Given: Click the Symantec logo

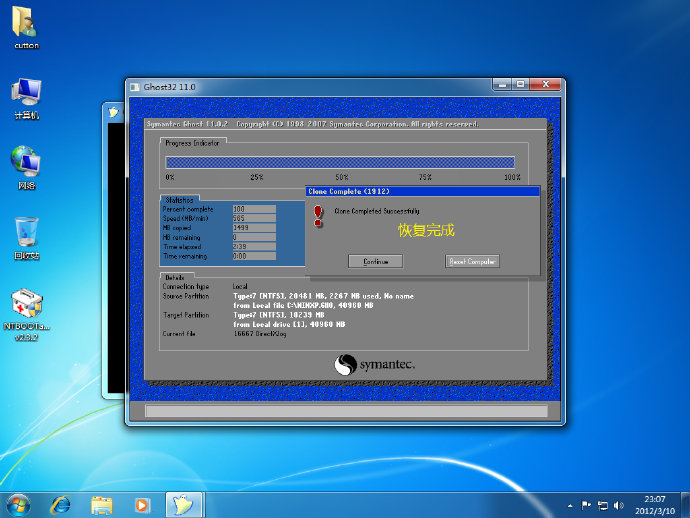Looking at the screenshot, I should pos(374,365).
